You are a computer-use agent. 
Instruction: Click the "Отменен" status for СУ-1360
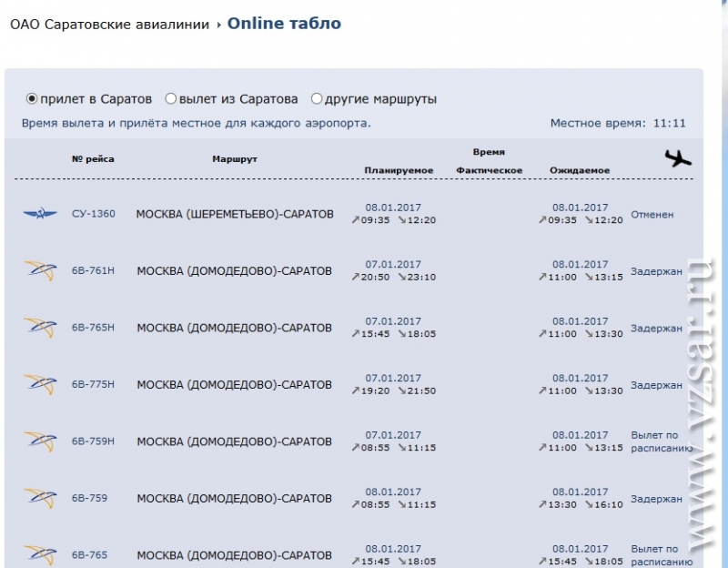tap(652, 215)
